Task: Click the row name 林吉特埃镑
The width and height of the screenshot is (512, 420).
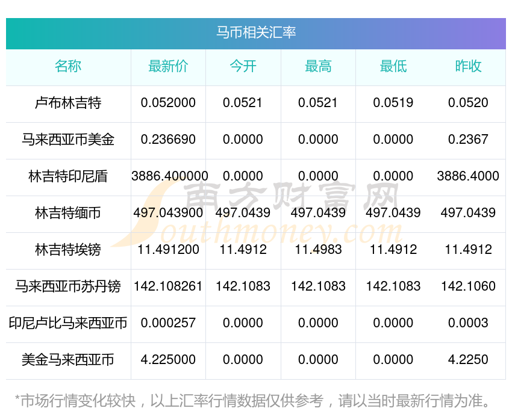Action: point(68,250)
